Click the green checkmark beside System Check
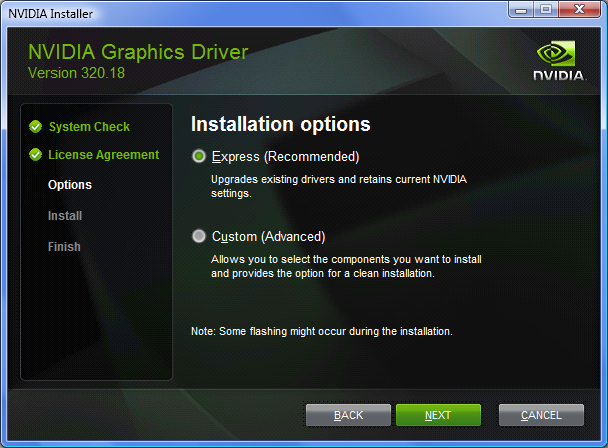The image size is (608, 448). (35, 126)
